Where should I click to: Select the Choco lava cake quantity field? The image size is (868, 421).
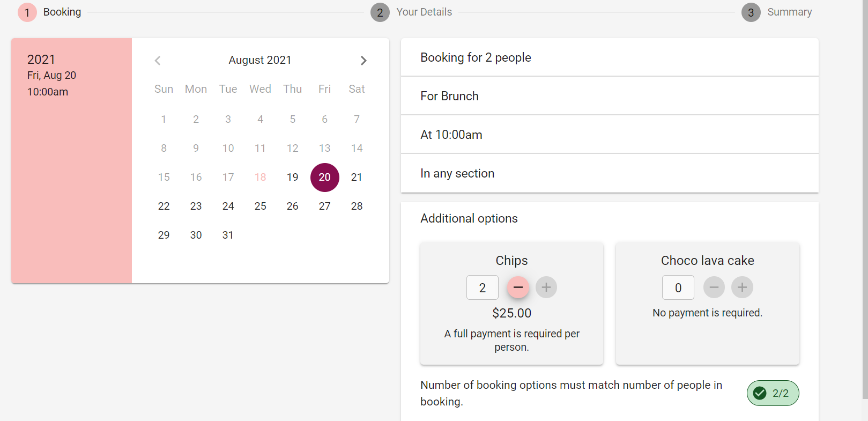tap(678, 287)
